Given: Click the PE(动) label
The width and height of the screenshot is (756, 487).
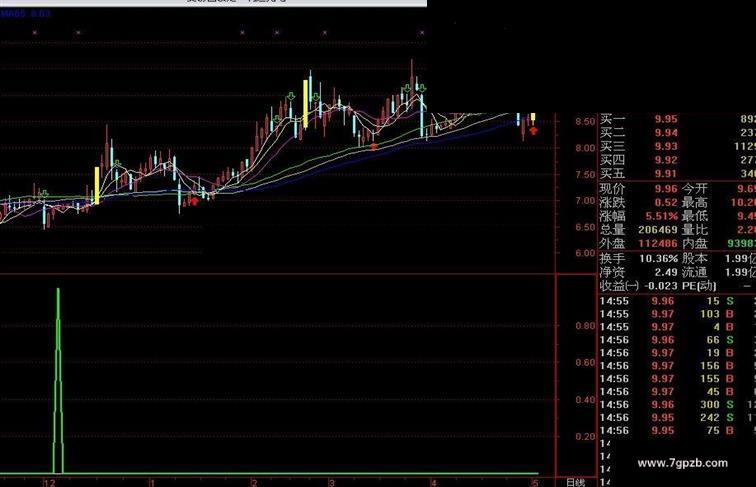Looking at the screenshot, I should coord(699,286).
